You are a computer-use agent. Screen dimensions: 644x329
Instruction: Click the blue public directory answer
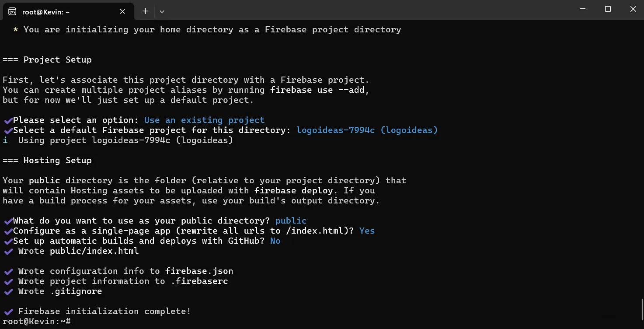click(x=291, y=220)
